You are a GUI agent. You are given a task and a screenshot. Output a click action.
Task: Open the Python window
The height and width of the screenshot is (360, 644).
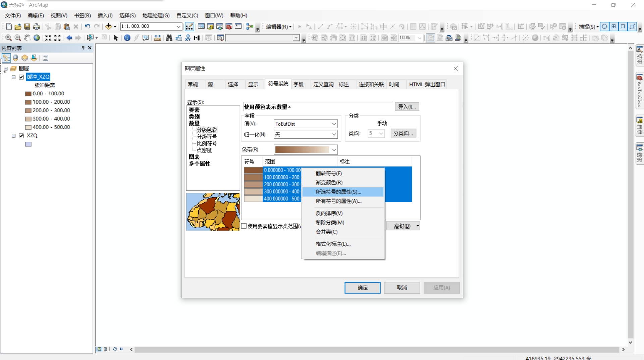click(238, 27)
